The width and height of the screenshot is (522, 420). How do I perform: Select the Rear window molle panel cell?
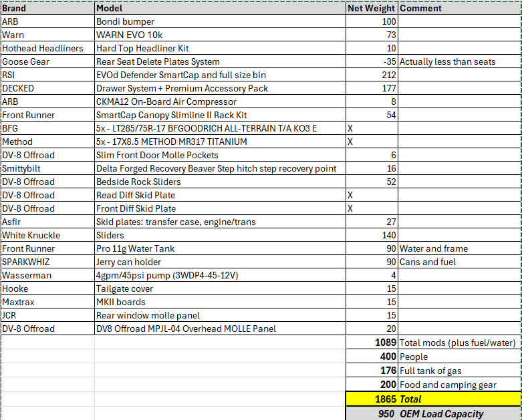pos(220,315)
